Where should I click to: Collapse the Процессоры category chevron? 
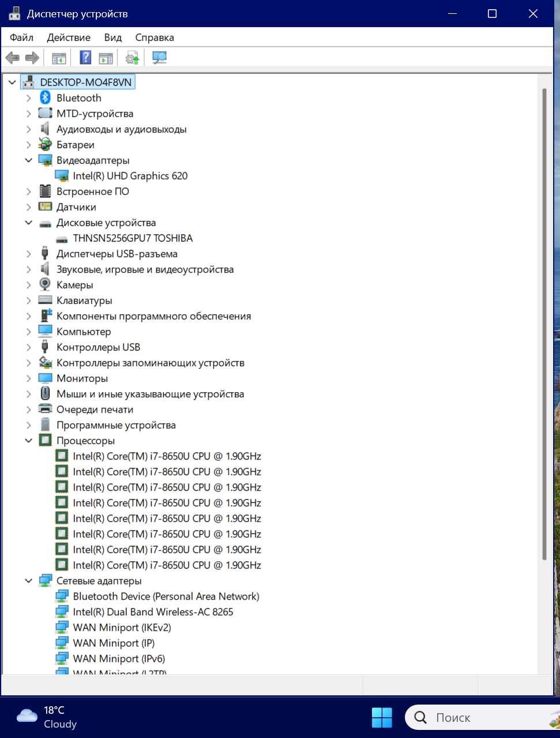click(x=28, y=440)
